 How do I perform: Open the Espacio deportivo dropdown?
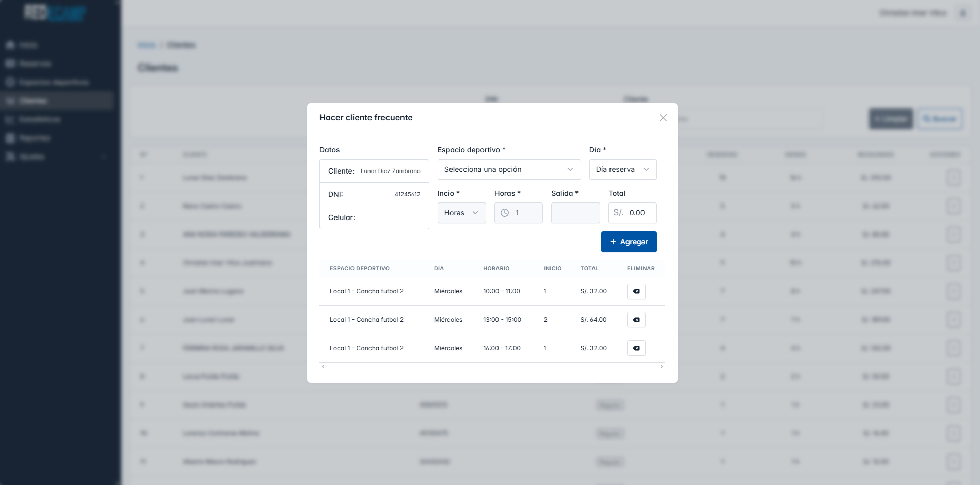[x=508, y=169]
